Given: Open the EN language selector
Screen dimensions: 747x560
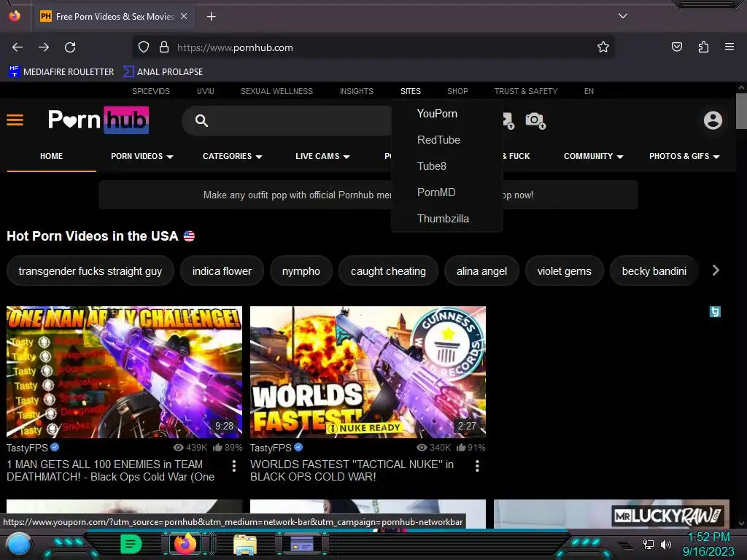Looking at the screenshot, I should (589, 91).
